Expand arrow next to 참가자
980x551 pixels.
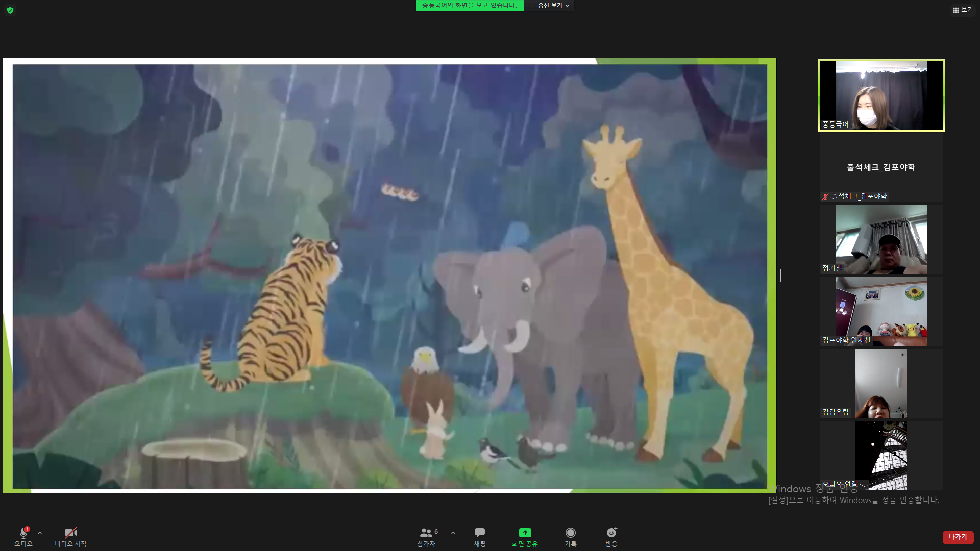click(x=453, y=533)
